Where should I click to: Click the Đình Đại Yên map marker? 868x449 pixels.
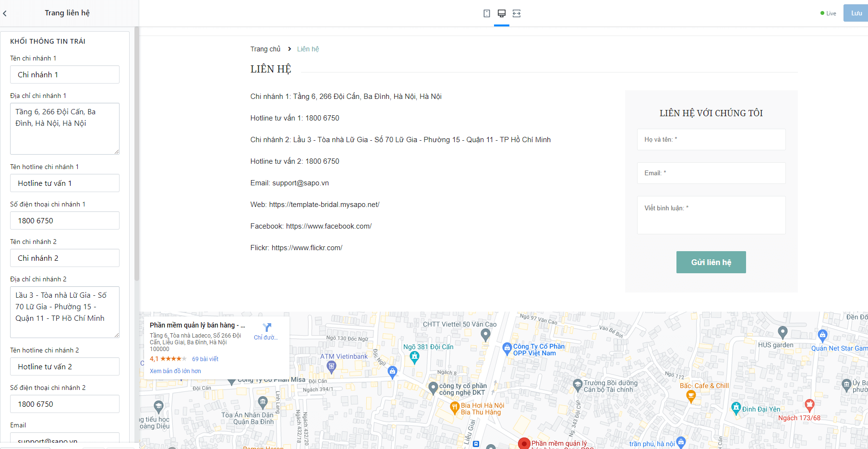tap(736, 408)
